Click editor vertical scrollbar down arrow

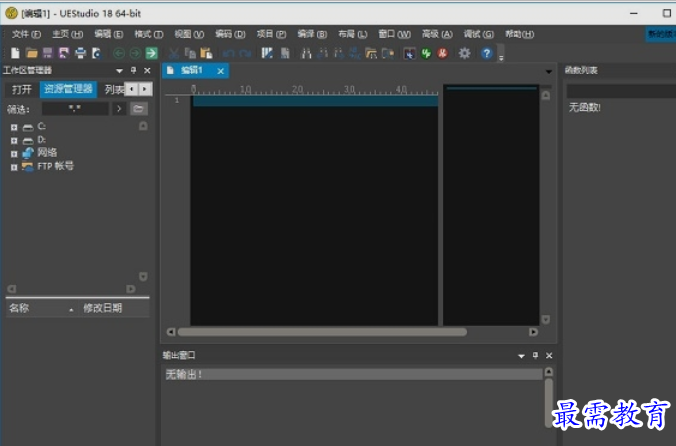coord(545,319)
